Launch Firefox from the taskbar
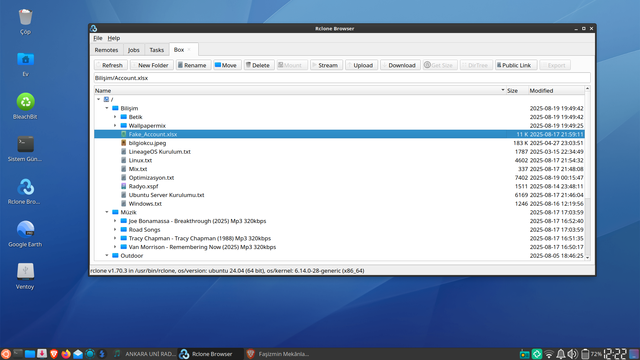The width and height of the screenshot is (640, 360). pos(66,354)
